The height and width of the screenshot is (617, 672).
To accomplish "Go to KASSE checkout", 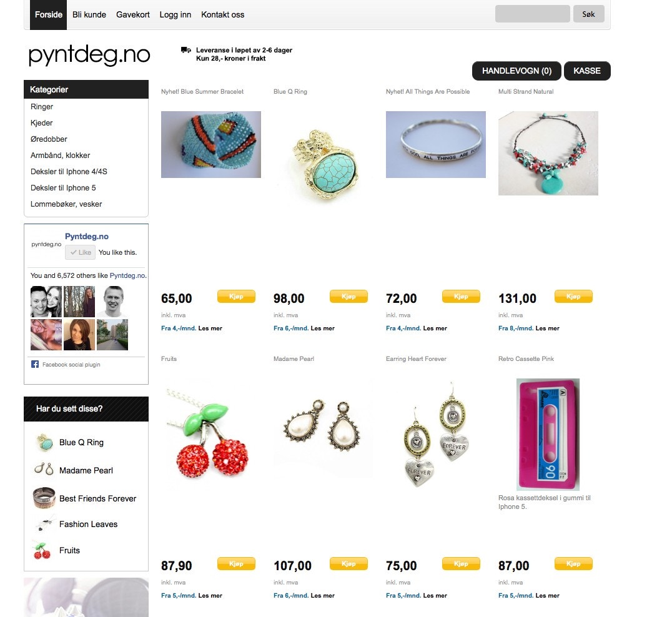I will [586, 71].
